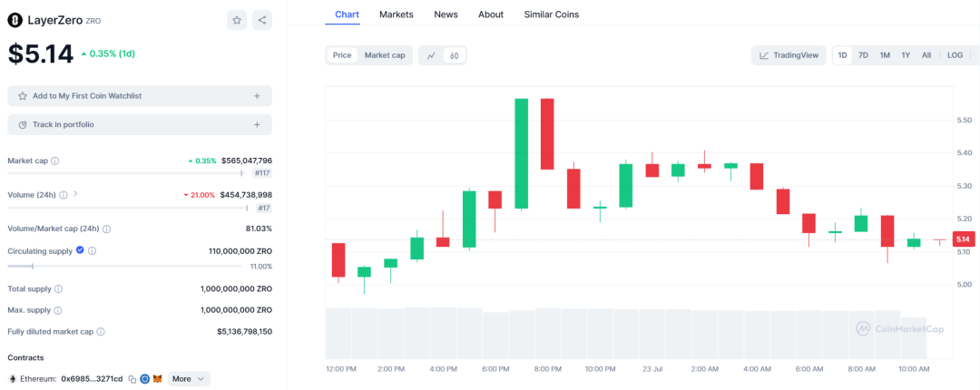Click the blue shield icon by contract
Image resolution: width=980 pixels, height=390 pixels.
pyautogui.click(x=145, y=379)
